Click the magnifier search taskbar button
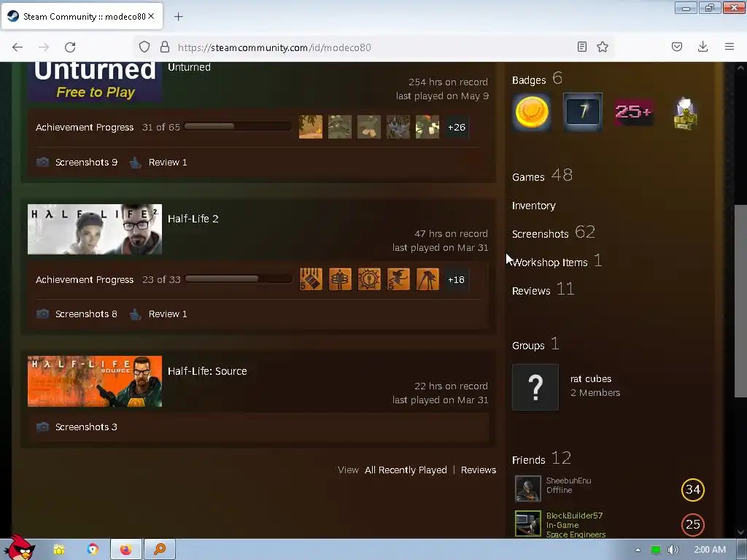747x560 pixels. click(x=160, y=550)
